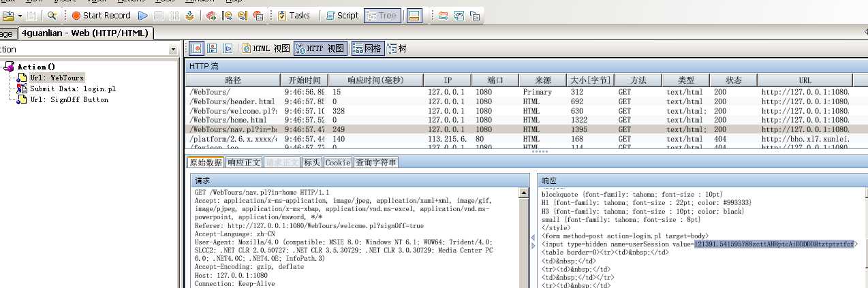This screenshot has width=868, height=288.
Task: Select the Submit Data: login.pl step
Action: click(73, 89)
